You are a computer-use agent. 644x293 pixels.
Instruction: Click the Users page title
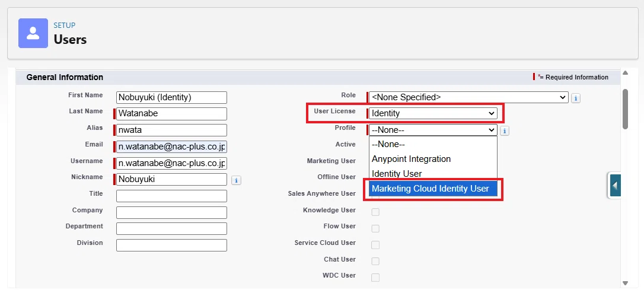tap(70, 40)
